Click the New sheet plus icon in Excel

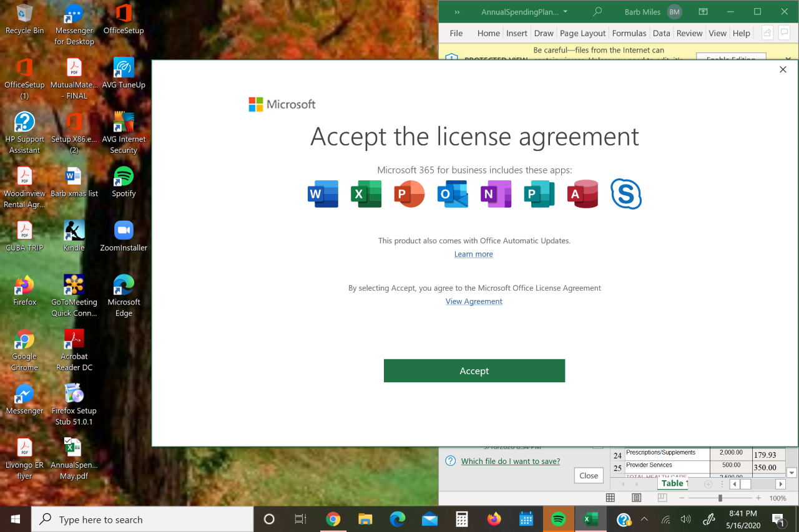[x=708, y=484]
